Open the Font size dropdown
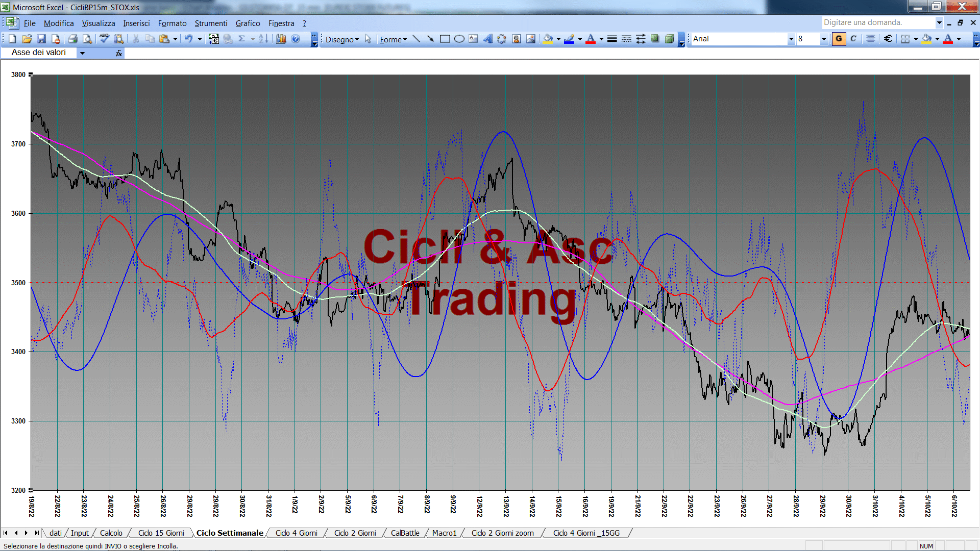The image size is (980, 551). tap(824, 39)
